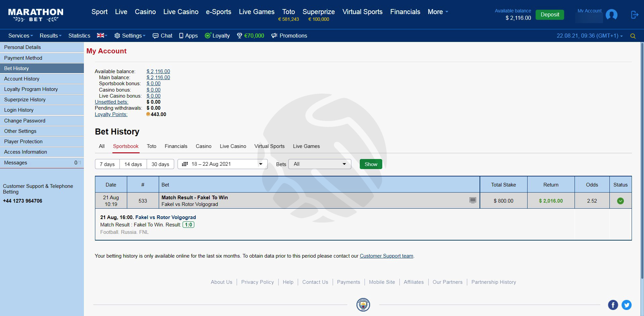Open the Privacy Policy footer link

257,282
